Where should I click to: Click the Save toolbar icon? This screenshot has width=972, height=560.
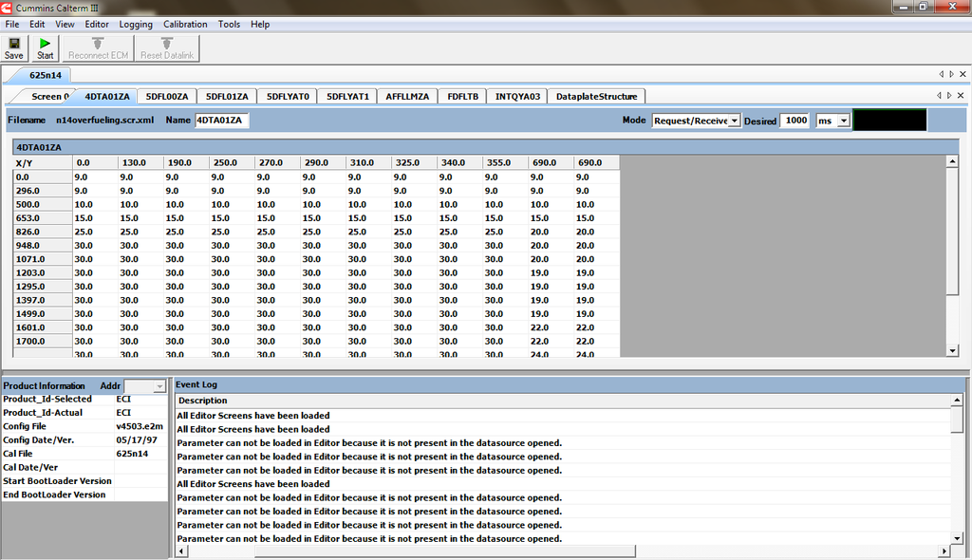pyautogui.click(x=14, y=48)
